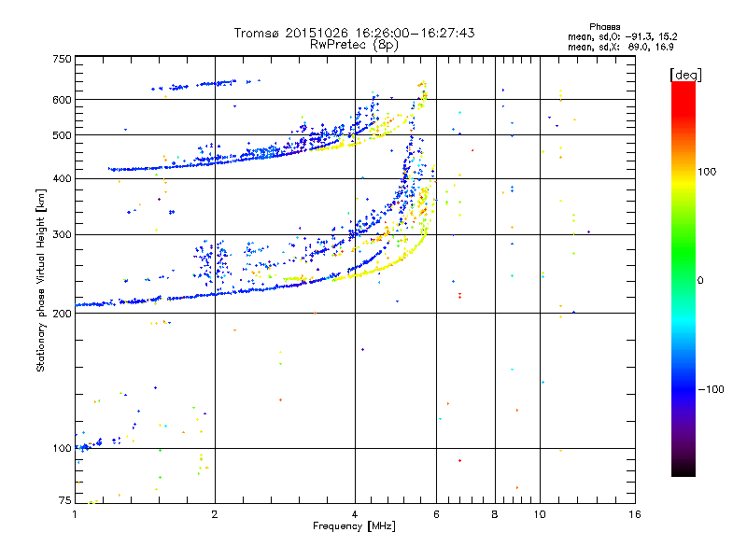747x560 pixels.
Task: Click the y-axis tick label '500'
Action: click(x=62, y=135)
